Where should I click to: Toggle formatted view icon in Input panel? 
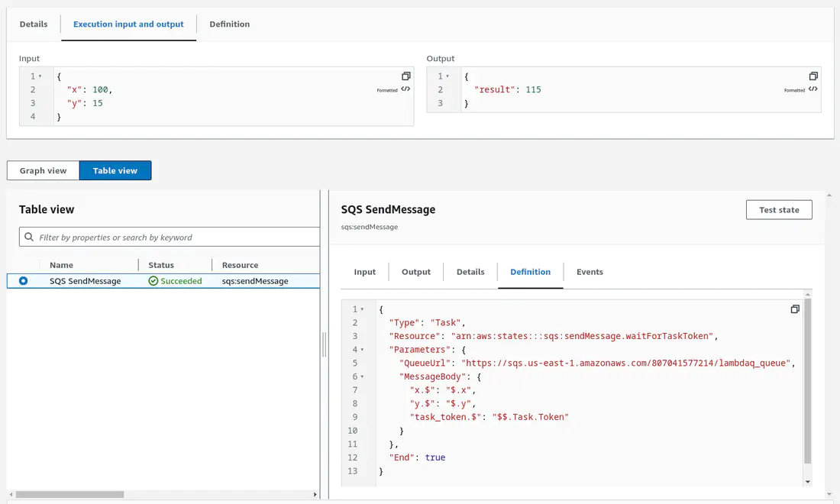tap(405, 89)
